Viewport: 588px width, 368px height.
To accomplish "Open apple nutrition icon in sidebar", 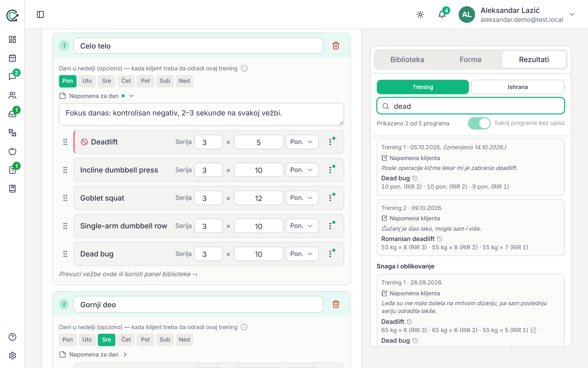I will point(12,151).
